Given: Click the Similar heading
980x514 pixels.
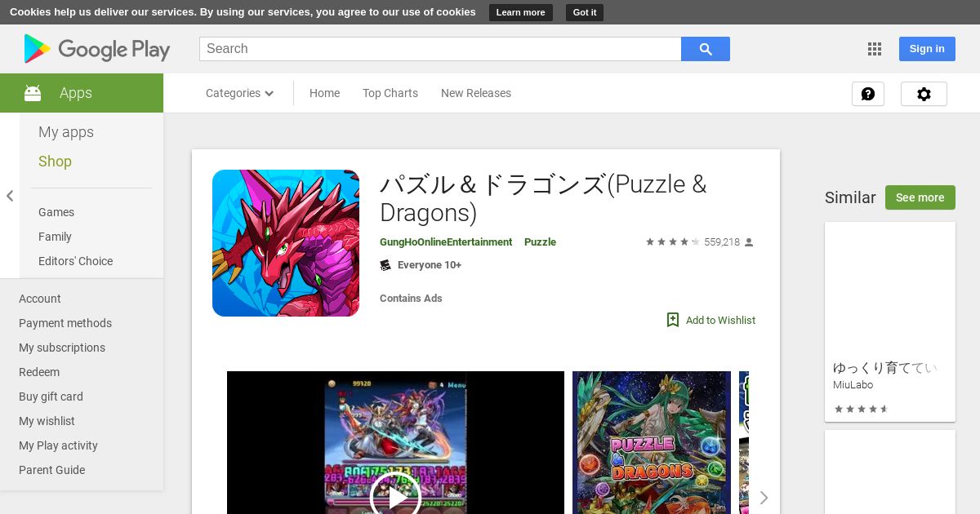Looking at the screenshot, I should pos(850,197).
